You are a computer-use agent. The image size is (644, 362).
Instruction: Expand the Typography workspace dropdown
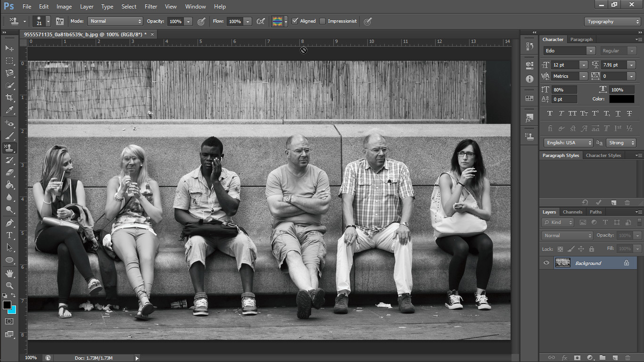pos(612,22)
